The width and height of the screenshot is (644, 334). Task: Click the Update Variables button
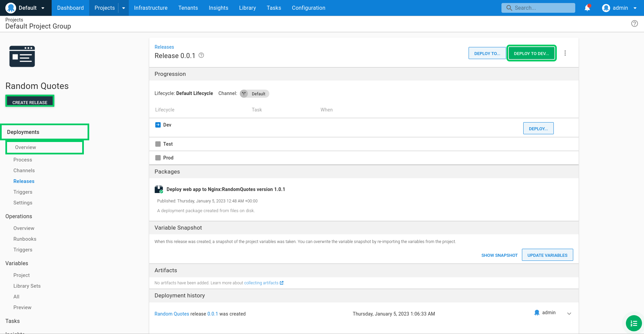pos(547,255)
